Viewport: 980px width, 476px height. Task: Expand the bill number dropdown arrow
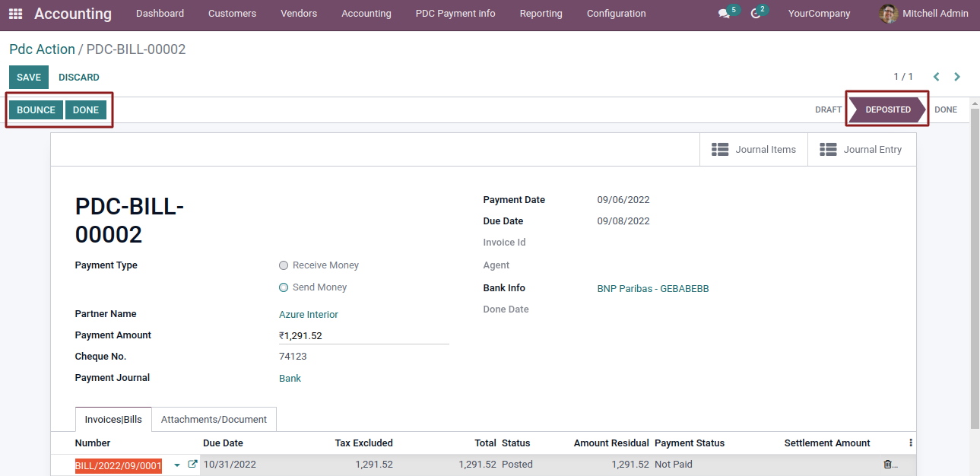click(177, 465)
